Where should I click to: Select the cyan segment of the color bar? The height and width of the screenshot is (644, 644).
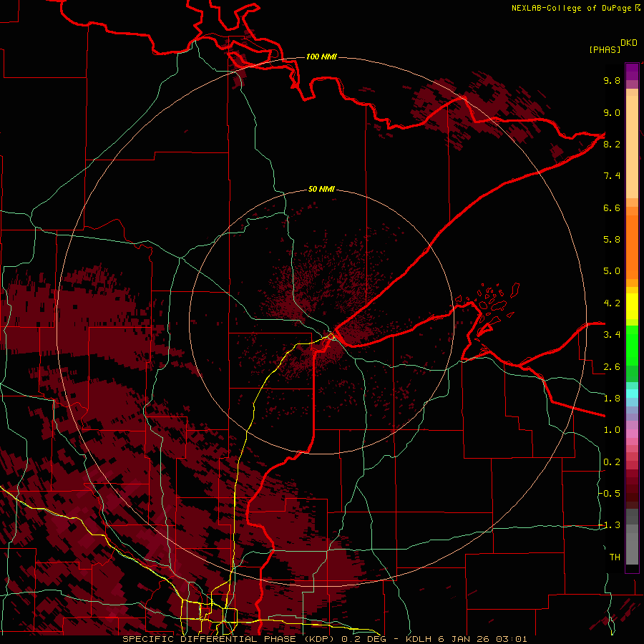632,393
